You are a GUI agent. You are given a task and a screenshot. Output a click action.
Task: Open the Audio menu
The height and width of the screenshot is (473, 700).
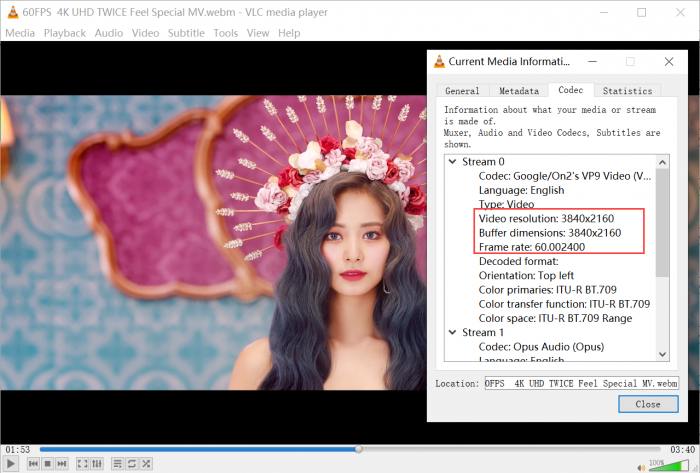click(x=108, y=33)
